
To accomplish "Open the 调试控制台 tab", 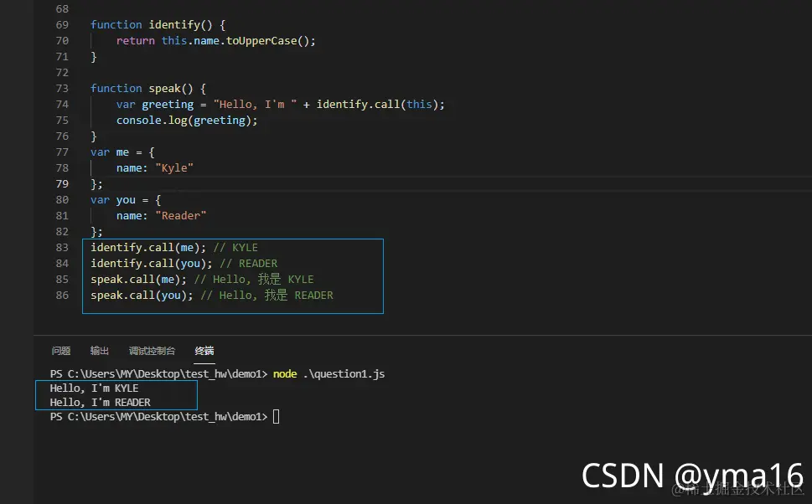I will (x=152, y=351).
